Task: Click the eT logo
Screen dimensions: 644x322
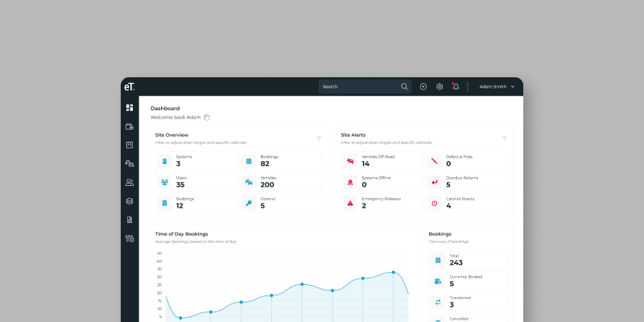Action: point(130,87)
